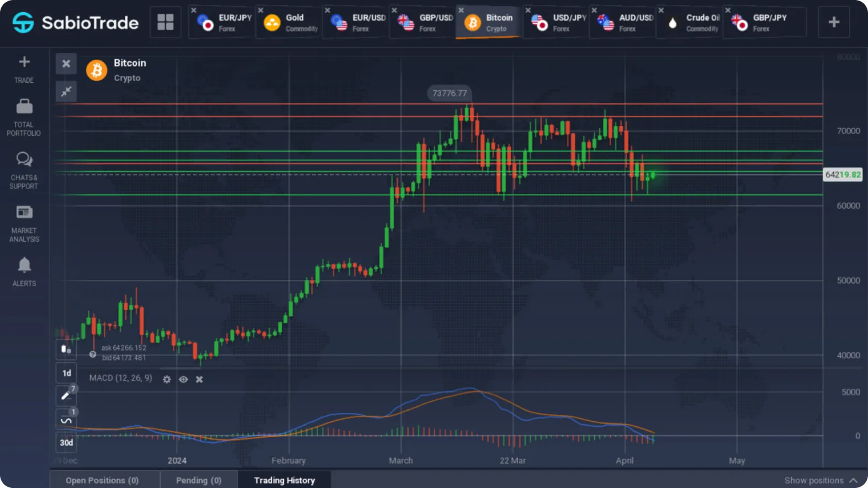Click the 70000 price axis label
This screenshot has height=488, width=868.
848,131
